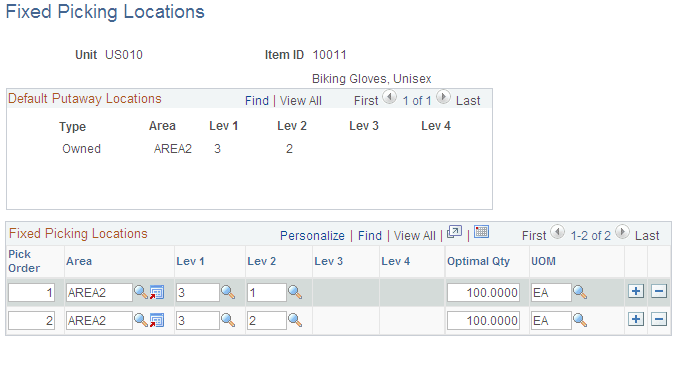Open Fixed Picking Locations grid in new window
694x367 pixels.
[x=455, y=232]
